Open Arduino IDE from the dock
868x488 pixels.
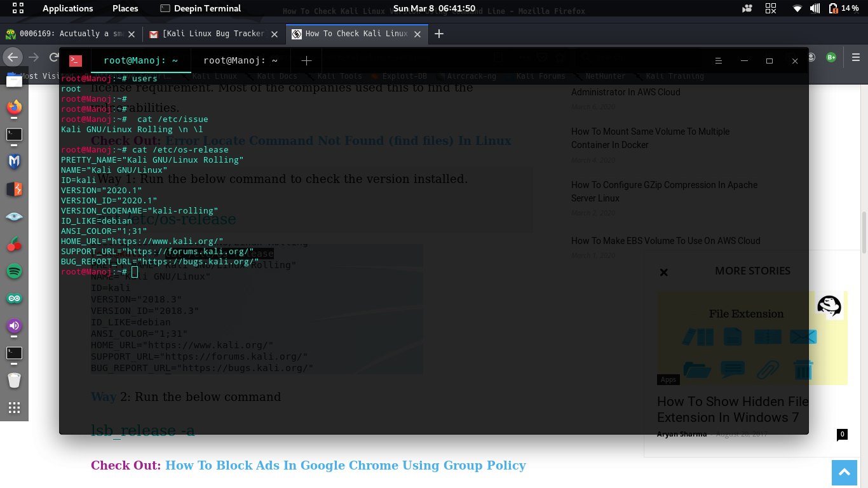pyautogui.click(x=14, y=299)
